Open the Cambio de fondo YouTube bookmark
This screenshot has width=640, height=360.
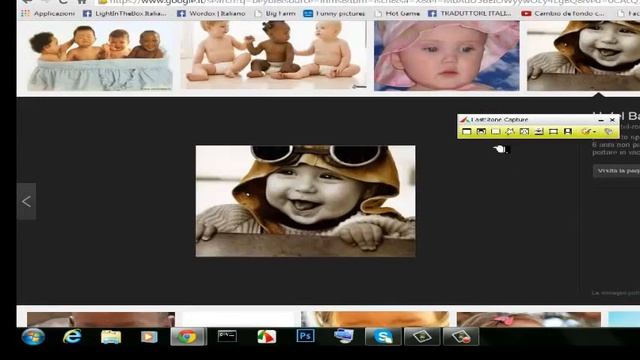pos(563,13)
